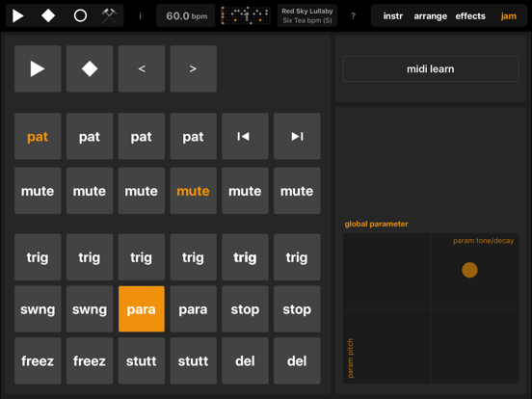The image size is (532, 399).
Task: Select the orange jam tab
Action: 508,16
